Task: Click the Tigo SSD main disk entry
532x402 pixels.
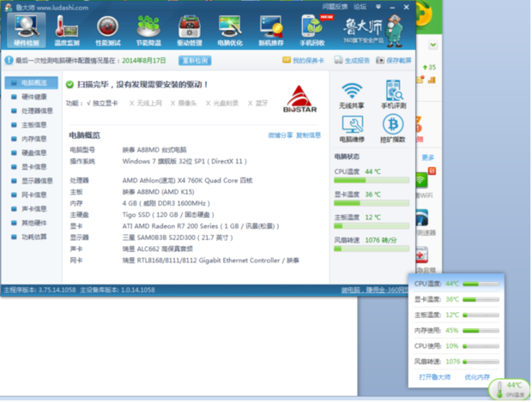Action: point(168,214)
